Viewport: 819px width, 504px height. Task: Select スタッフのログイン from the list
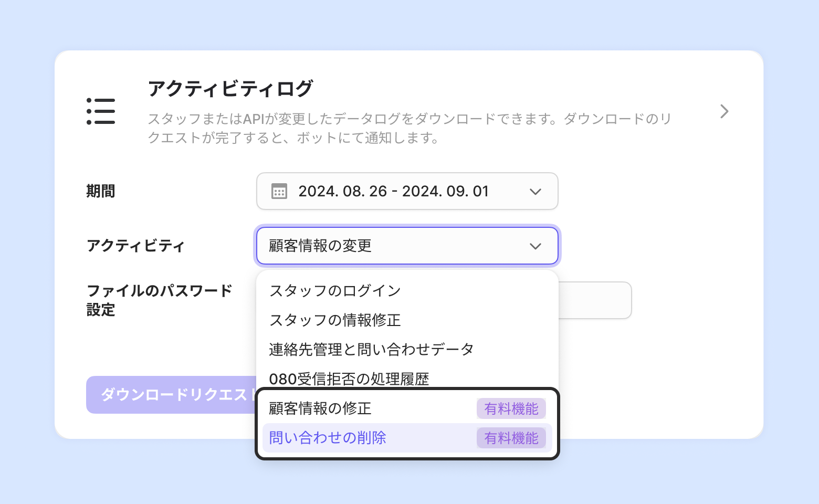[x=335, y=291]
